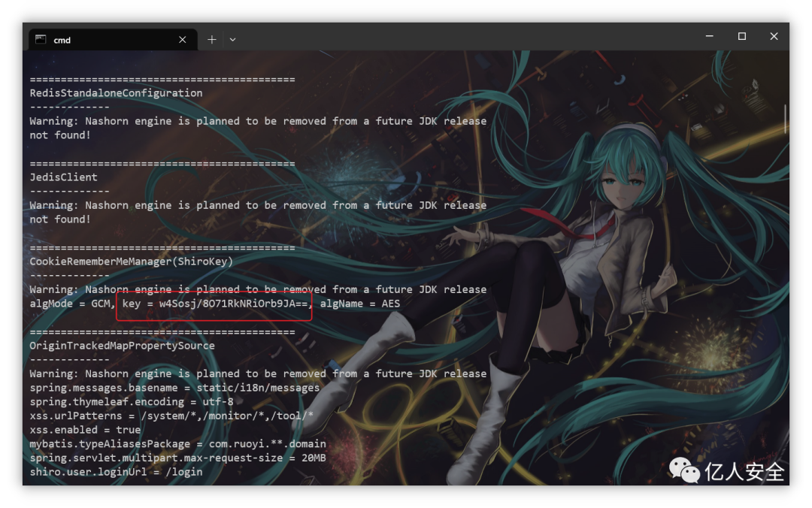Click the CookieRememberMeManager(ShiroKey) heading
Image resolution: width=812 pixels, height=508 pixels.
pos(131,262)
